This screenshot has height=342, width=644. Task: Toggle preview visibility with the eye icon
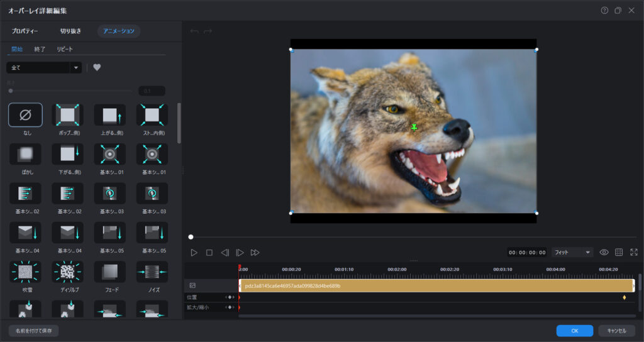point(604,252)
